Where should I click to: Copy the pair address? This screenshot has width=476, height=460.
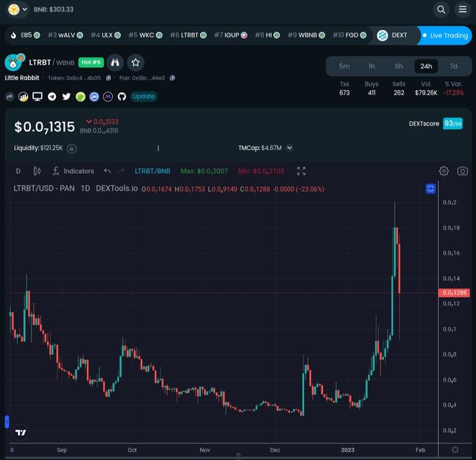(173, 78)
